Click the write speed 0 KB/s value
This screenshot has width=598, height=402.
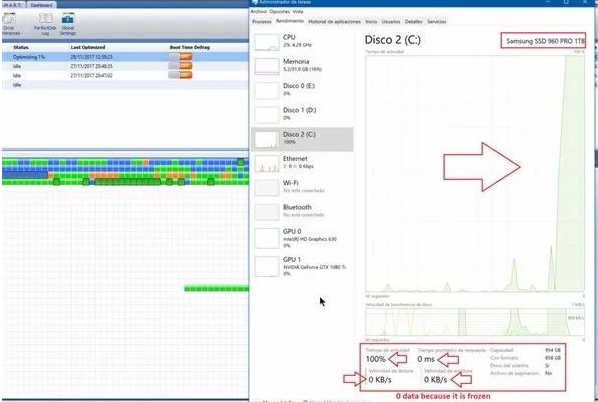click(x=435, y=379)
